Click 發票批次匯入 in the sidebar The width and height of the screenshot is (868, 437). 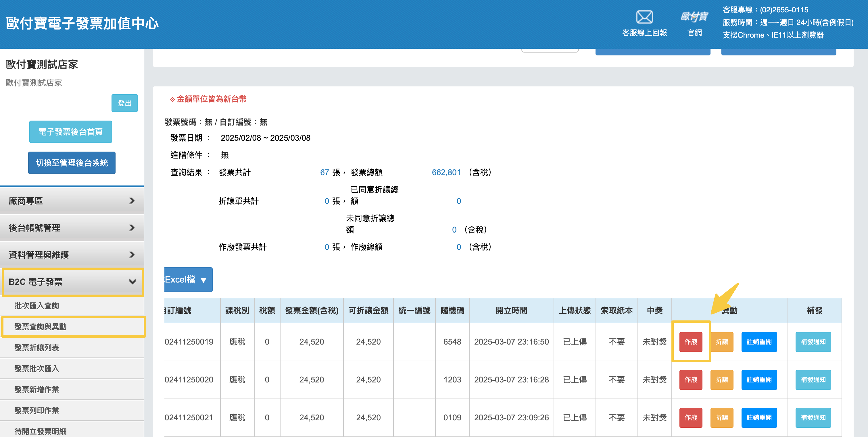pyautogui.click(x=37, y=369)
